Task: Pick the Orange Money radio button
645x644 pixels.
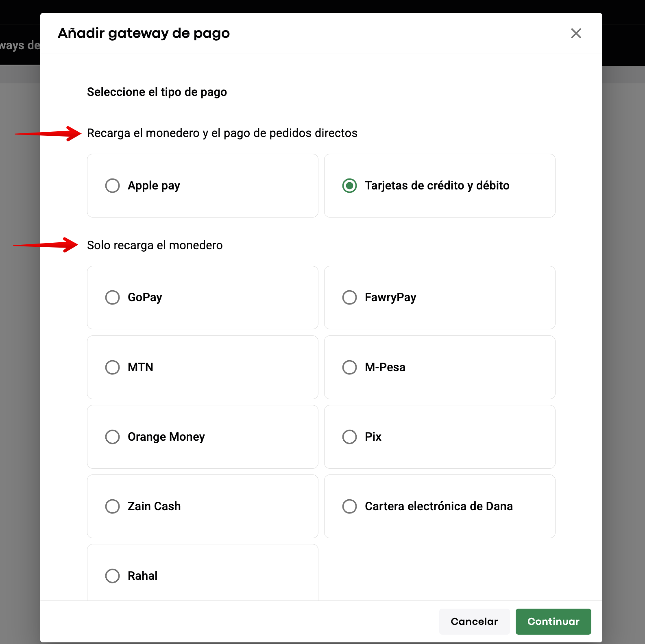Action: point(112,437)
